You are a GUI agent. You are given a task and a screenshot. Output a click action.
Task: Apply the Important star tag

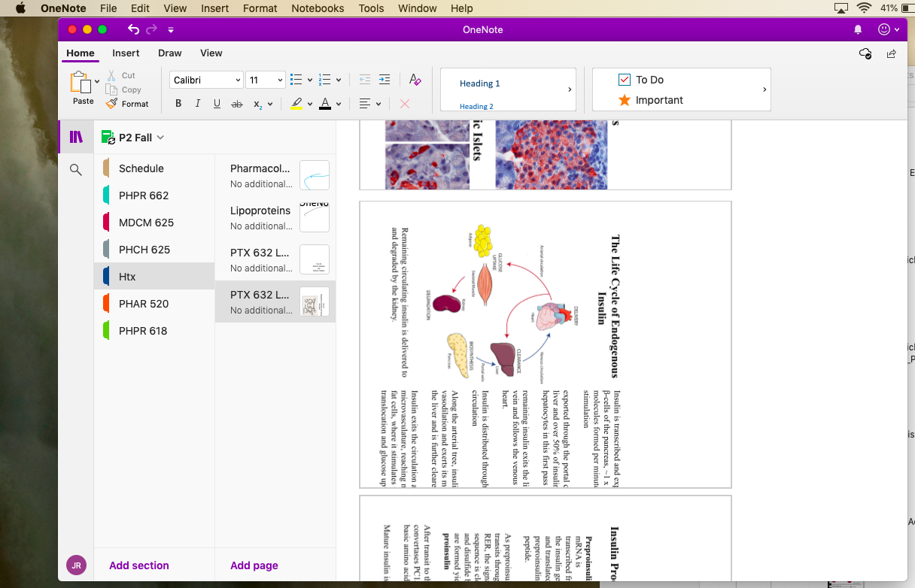pyautogui.click(x=625, y=100)
